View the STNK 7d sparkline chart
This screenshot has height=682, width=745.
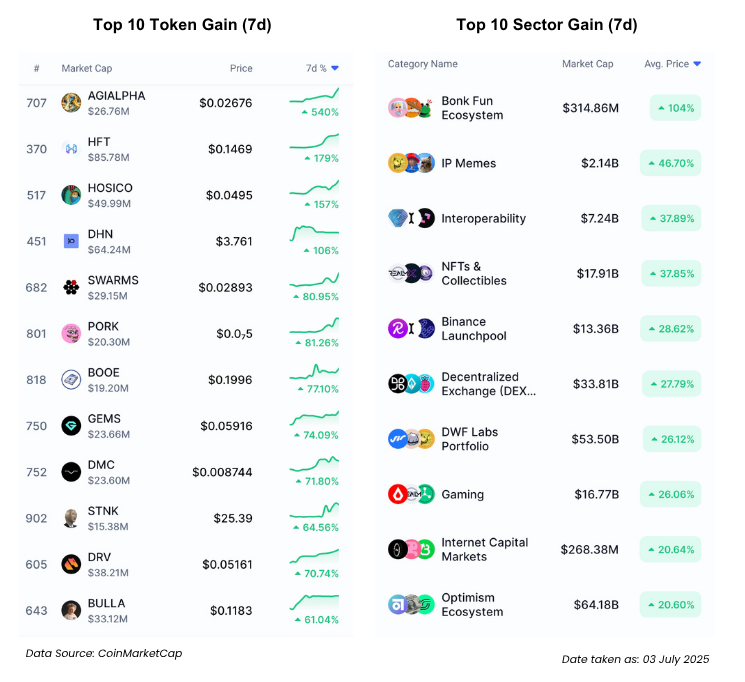click(x=314, y=510)
